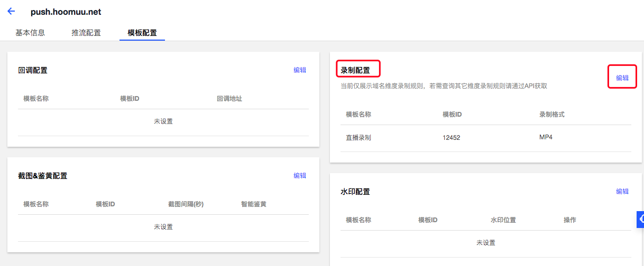The height and width of the screenshot is (266, 644).
Task: Click the 录制配置 heading
Action: click(x=355, y=70)
